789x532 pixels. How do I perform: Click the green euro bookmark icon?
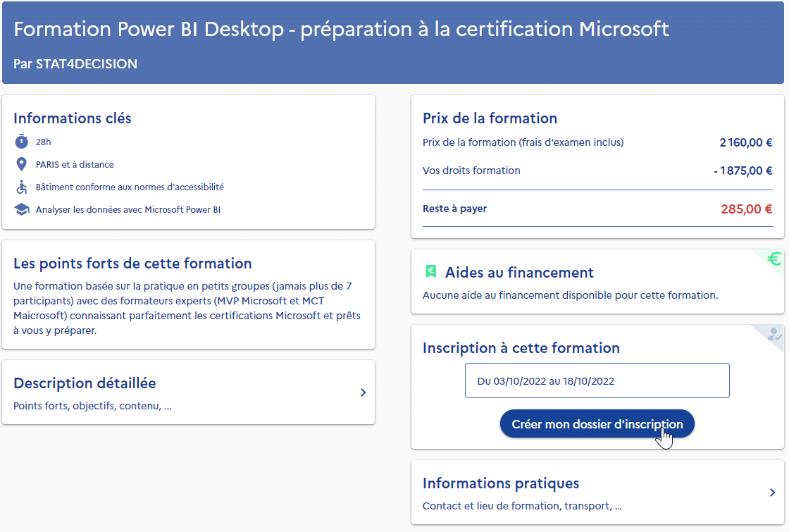(x=430, y=272)
